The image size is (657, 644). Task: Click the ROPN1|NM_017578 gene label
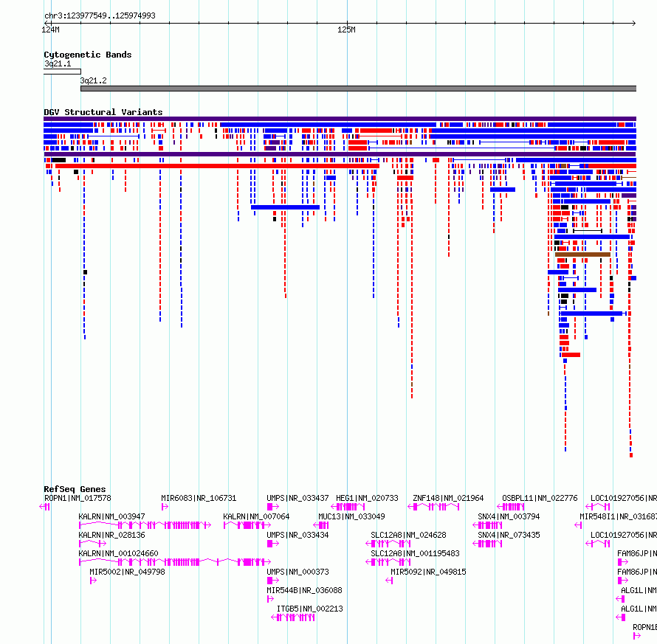[x=78, y=498]
